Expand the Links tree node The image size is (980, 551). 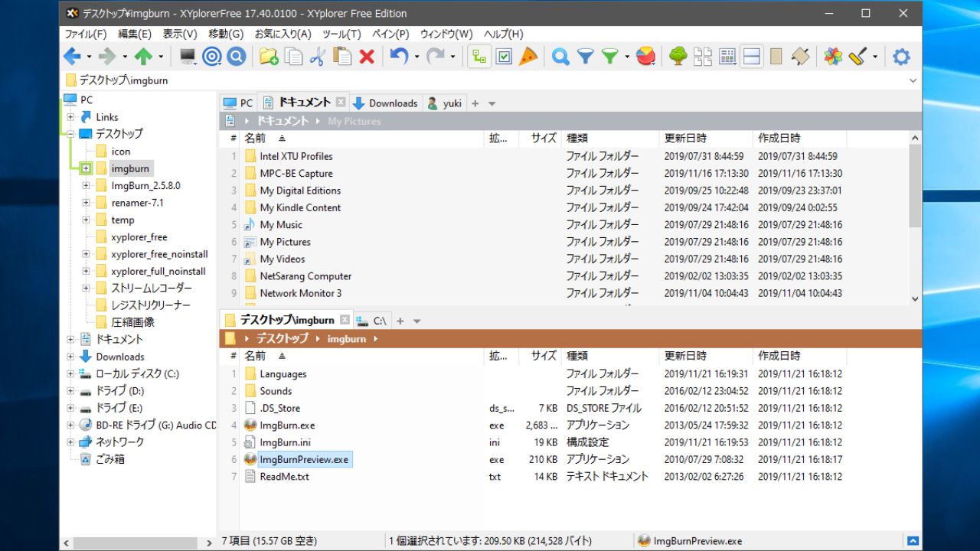point(70,117)
